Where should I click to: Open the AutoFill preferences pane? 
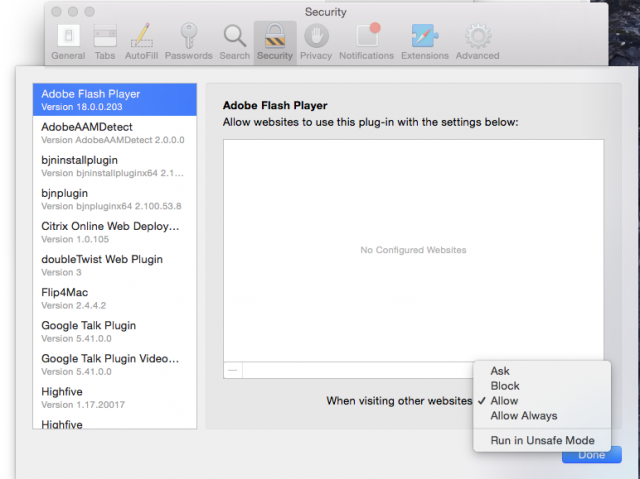click(x=141, y=42)
